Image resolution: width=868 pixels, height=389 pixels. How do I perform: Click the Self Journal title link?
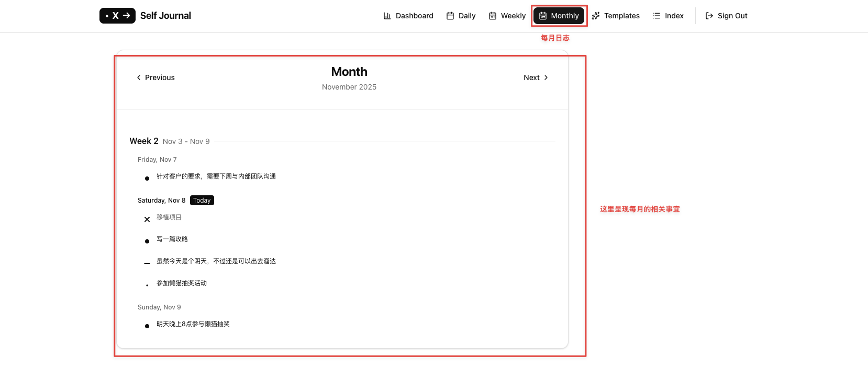pos(165,16)
